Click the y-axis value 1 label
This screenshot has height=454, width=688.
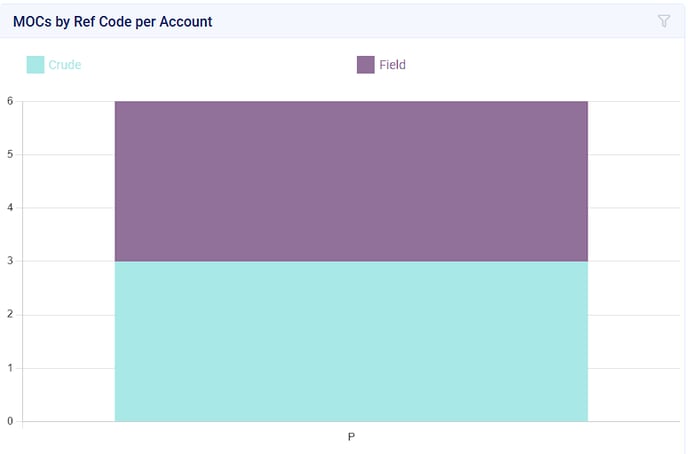pos(10,368)
